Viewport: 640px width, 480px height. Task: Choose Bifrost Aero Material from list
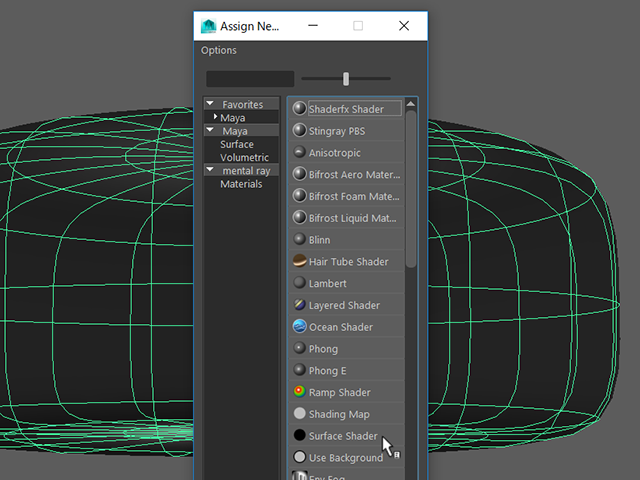coord(347,174)
